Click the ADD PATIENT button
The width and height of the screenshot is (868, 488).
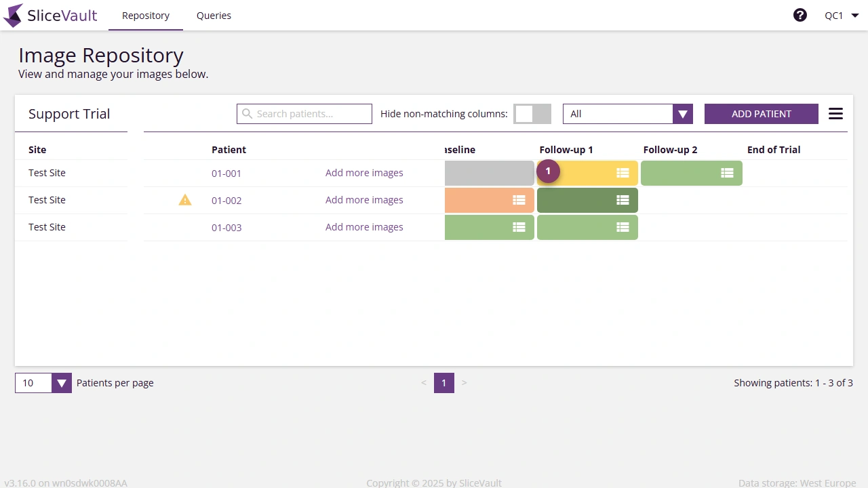(x=761, y=113)
